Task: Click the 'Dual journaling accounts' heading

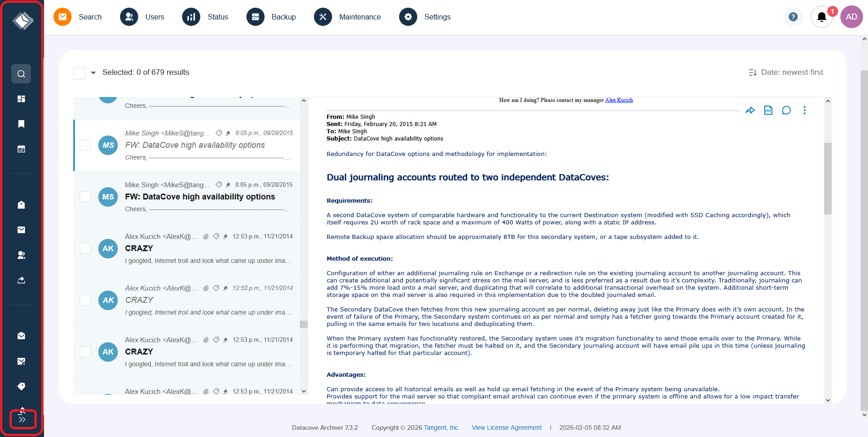Action: [x=468, y=177]
